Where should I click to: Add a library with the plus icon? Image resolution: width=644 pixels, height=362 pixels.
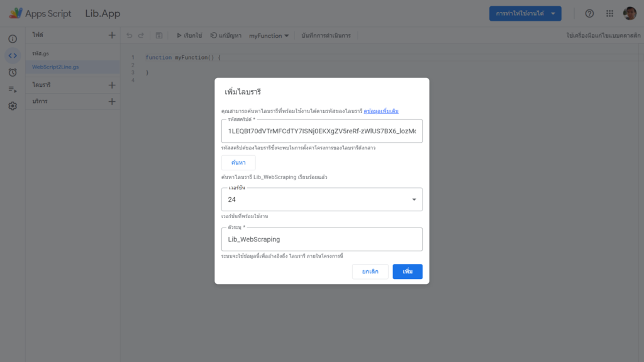click(112, 85)
